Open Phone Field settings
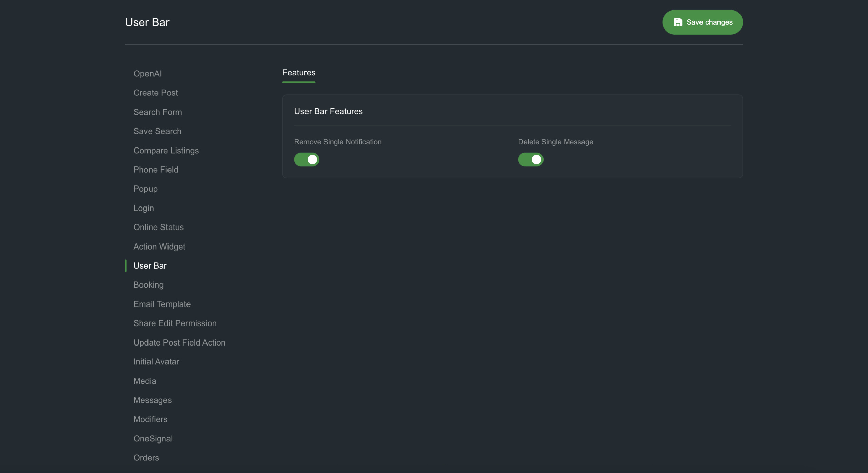Viewport: 868px width, 473px height. tap(156, 170)
